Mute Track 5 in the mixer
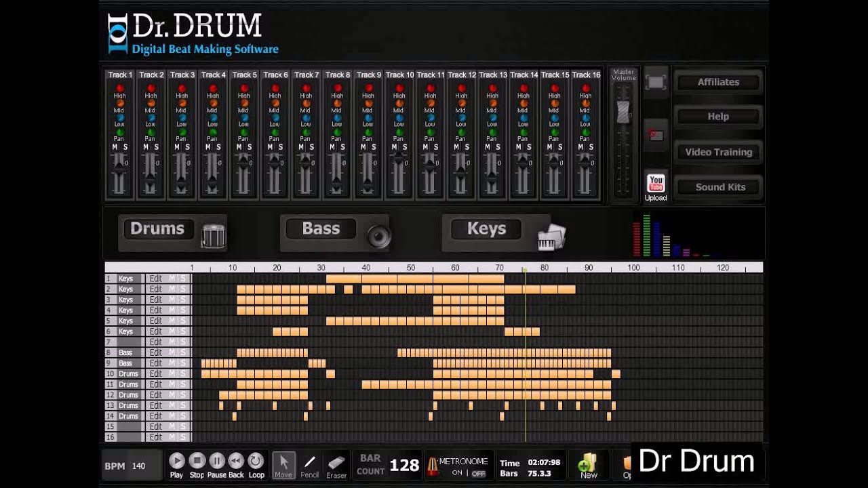Image resolution: width=868 pixels, height=488 pixels. pyautogui.click(x=239, y=147)
